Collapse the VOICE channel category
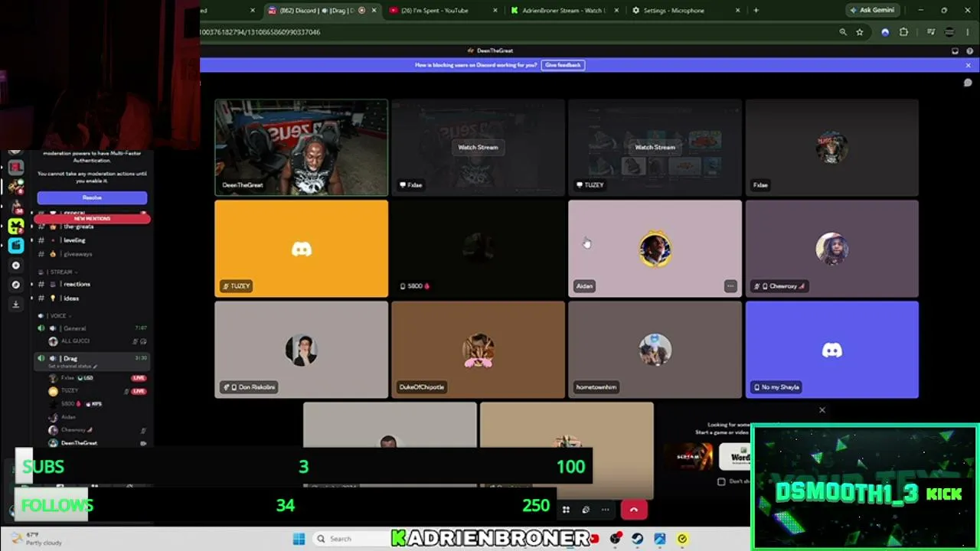 pos(54,316)
